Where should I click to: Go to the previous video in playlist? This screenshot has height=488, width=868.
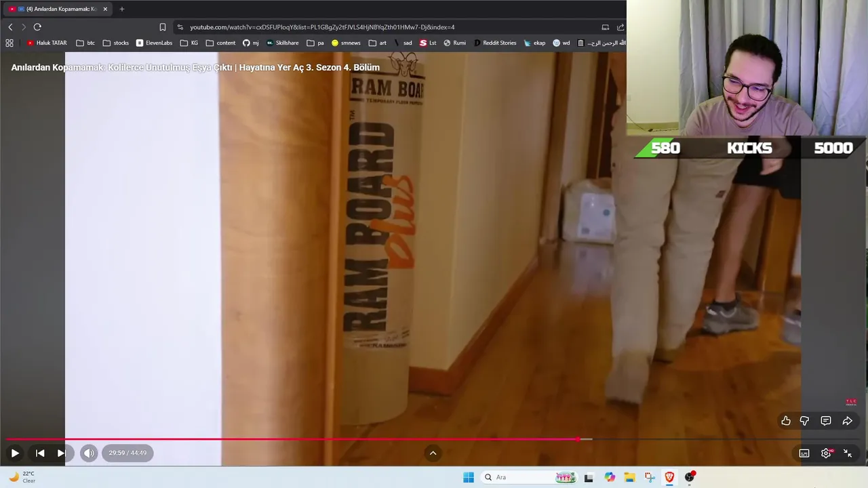[40, 453]
